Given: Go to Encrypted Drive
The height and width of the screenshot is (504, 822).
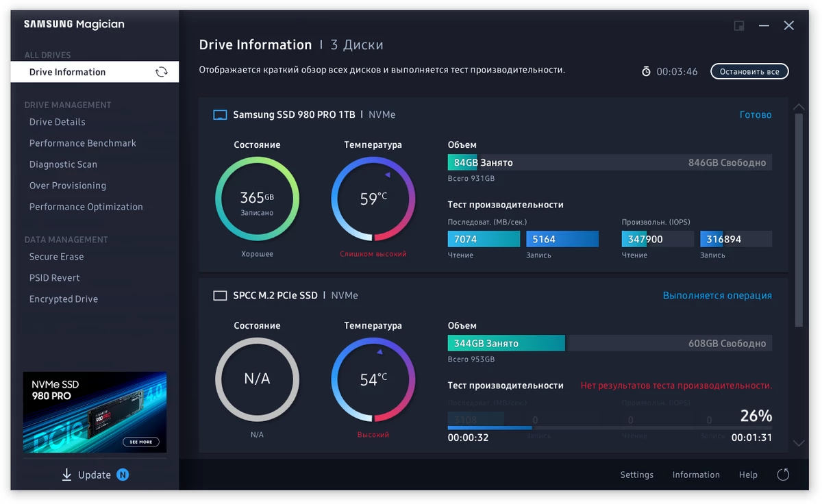Looking at the screenshot, I should (x=64, y=299).
